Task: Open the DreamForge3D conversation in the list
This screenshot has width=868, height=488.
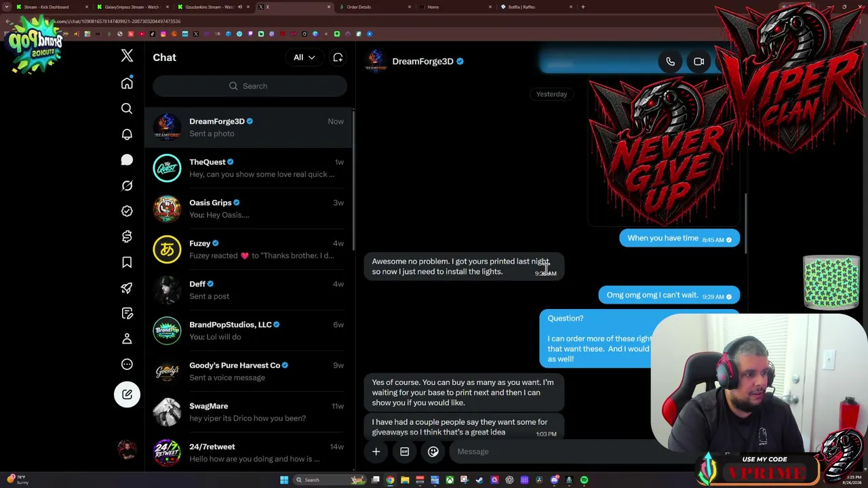Action: click(250, 127)
